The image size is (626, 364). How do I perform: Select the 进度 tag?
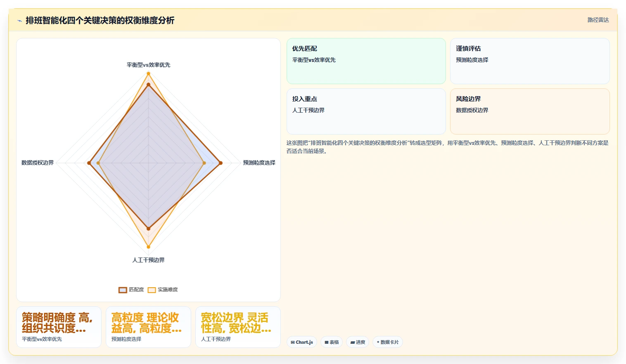pyautogui.click(x=358, y=342)
